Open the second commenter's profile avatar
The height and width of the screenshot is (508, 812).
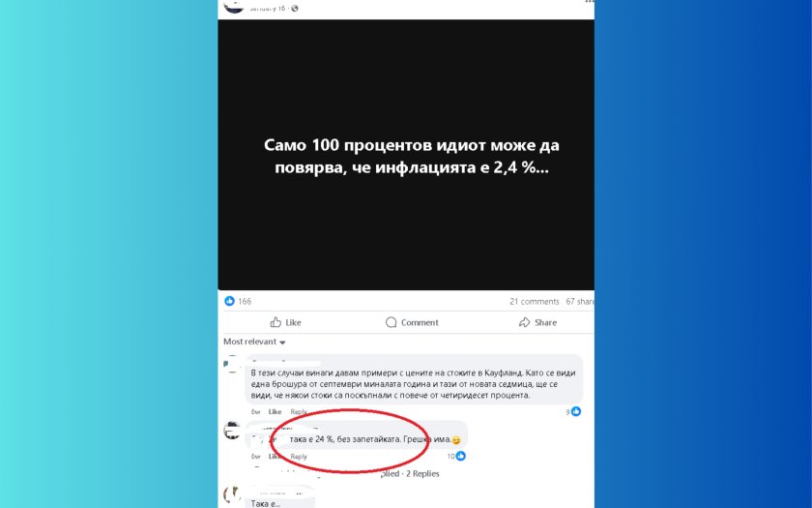pyautogui.click(x=233, y=431)
